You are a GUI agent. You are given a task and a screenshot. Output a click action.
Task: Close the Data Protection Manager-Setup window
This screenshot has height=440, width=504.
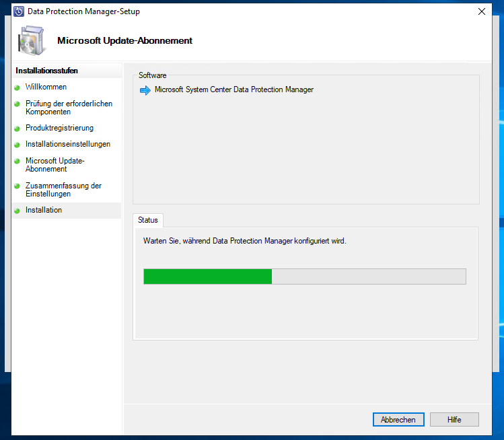pos(482,11)
